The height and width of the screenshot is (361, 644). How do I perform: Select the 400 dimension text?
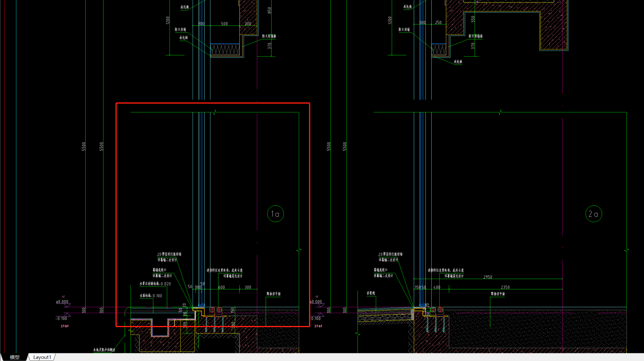pos(437,287)
